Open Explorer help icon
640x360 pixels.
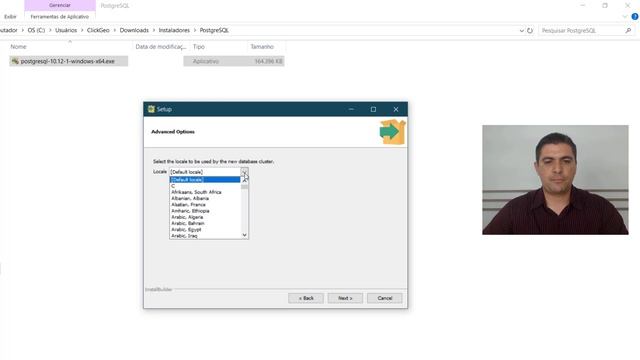click(635, 17)
